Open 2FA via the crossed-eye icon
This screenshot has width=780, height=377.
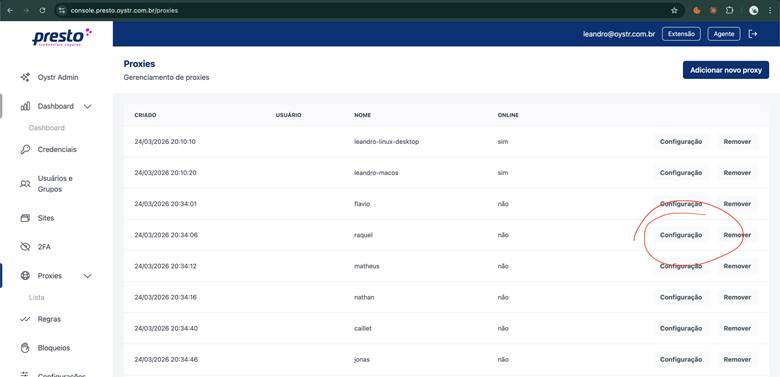click(25, 247)
